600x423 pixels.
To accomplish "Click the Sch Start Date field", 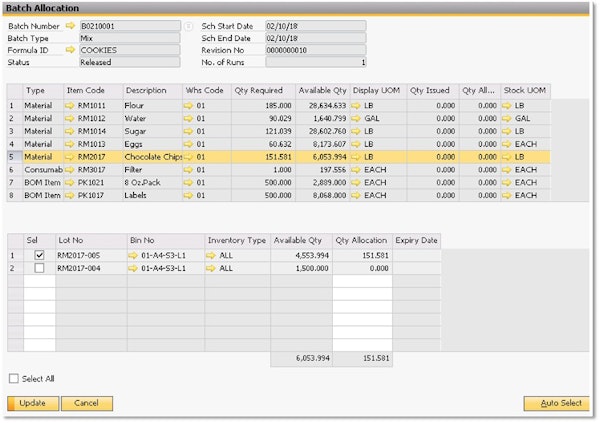I will tap(316, 26).
